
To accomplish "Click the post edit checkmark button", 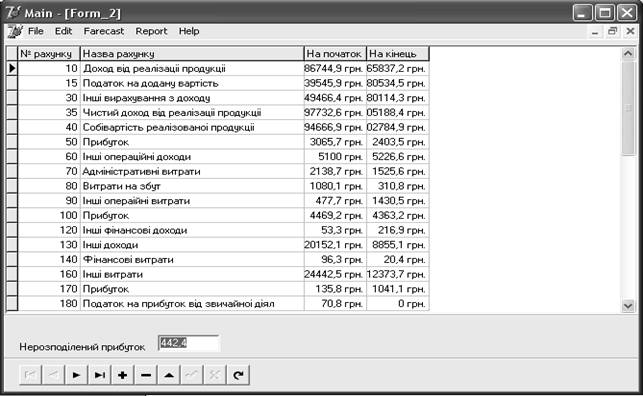I will click(x=192, y=375).
